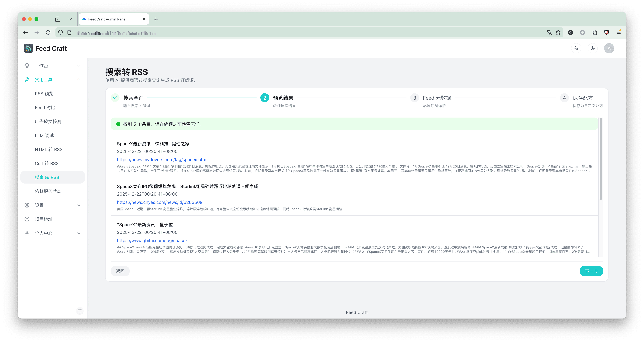Select the Curl 转 RSS menu item
644x342 pixels.
tap(47, 163)
